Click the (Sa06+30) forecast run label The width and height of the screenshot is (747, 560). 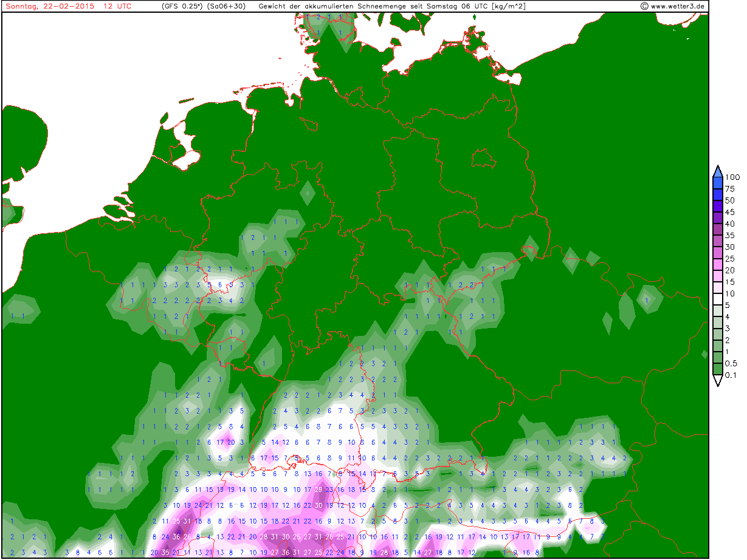(226, 6)
